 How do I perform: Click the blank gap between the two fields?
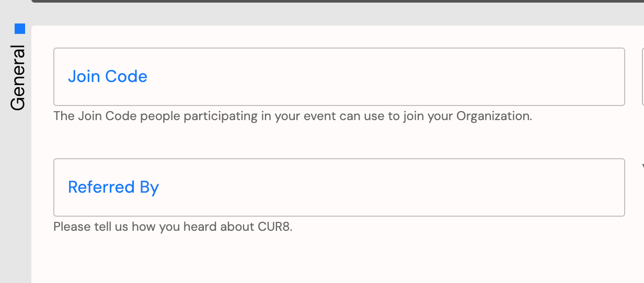339,141
